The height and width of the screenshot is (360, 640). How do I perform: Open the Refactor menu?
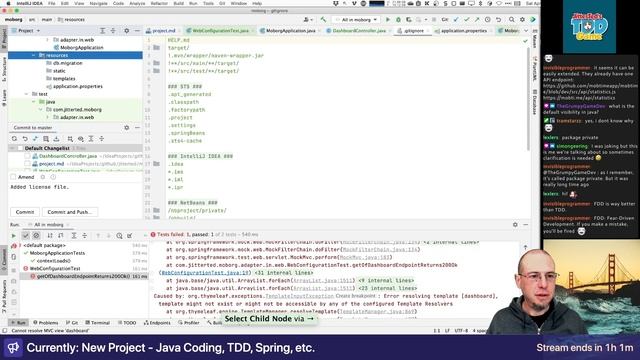pyautogui.click(x=159, y=3)
